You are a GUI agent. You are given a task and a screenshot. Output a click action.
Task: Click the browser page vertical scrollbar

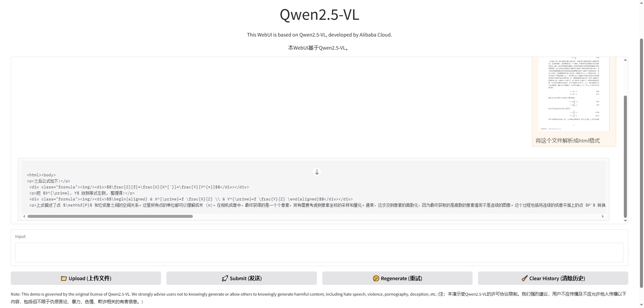click(x=641, y=163)
